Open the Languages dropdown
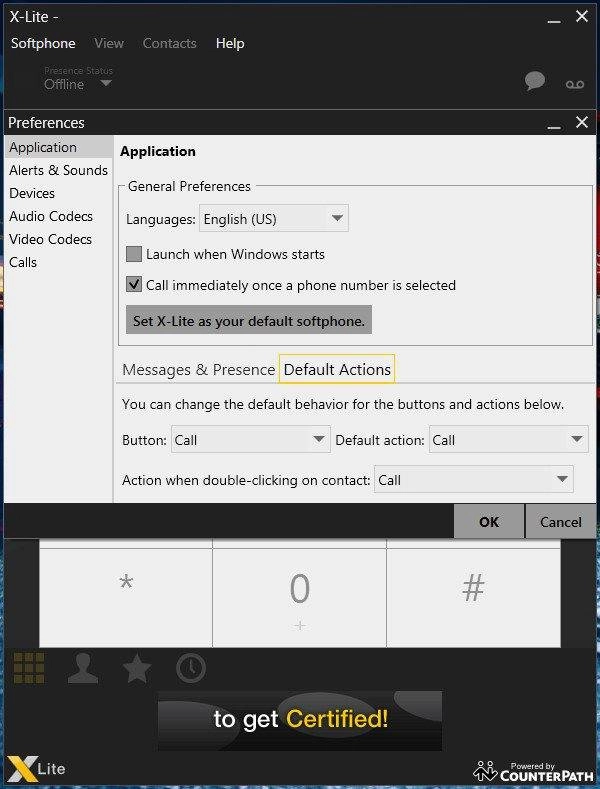The width and height of the screenshot is (600, 789). [x=273, y=218]
